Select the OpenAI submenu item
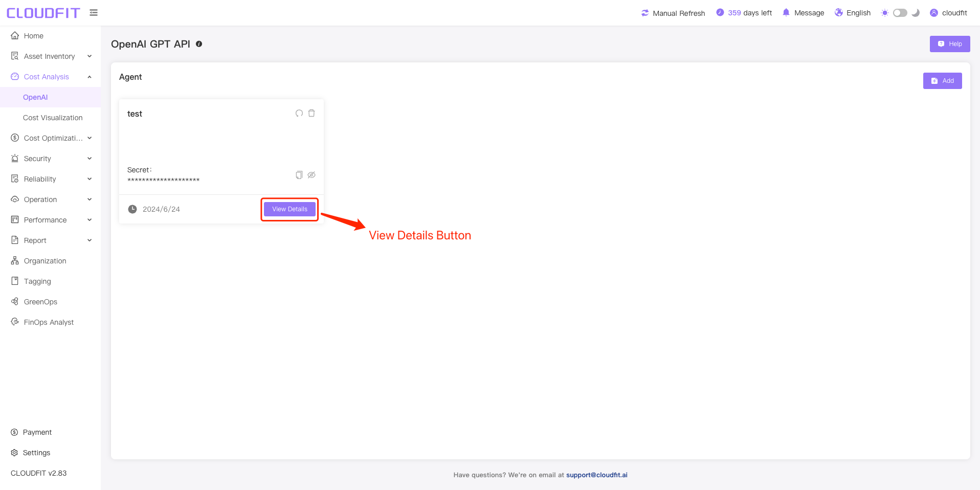Image resolution: width=980 pixels, height=490 pixels. [x=50, y=97]
